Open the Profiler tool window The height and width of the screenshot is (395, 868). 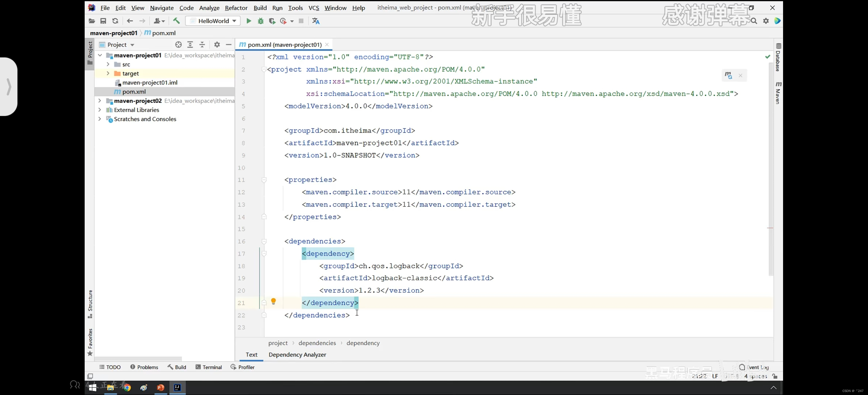click(242, 367)
